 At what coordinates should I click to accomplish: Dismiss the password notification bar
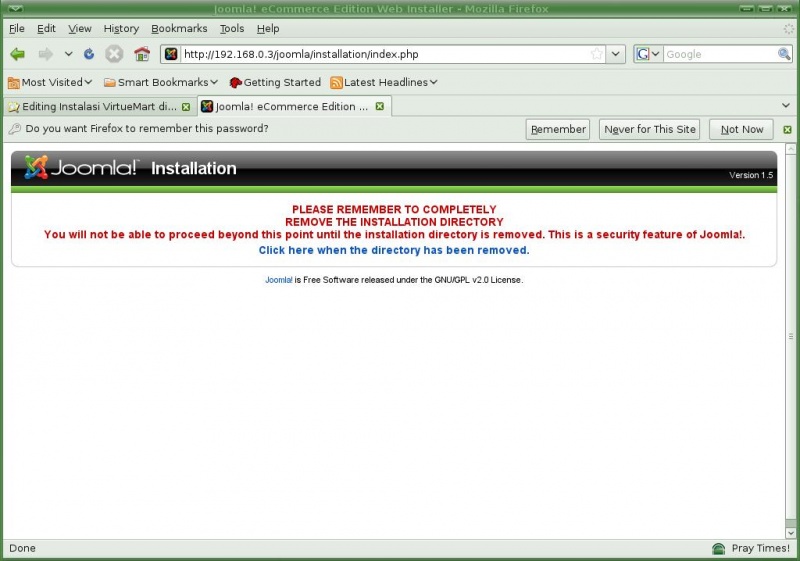coord(787,129)
